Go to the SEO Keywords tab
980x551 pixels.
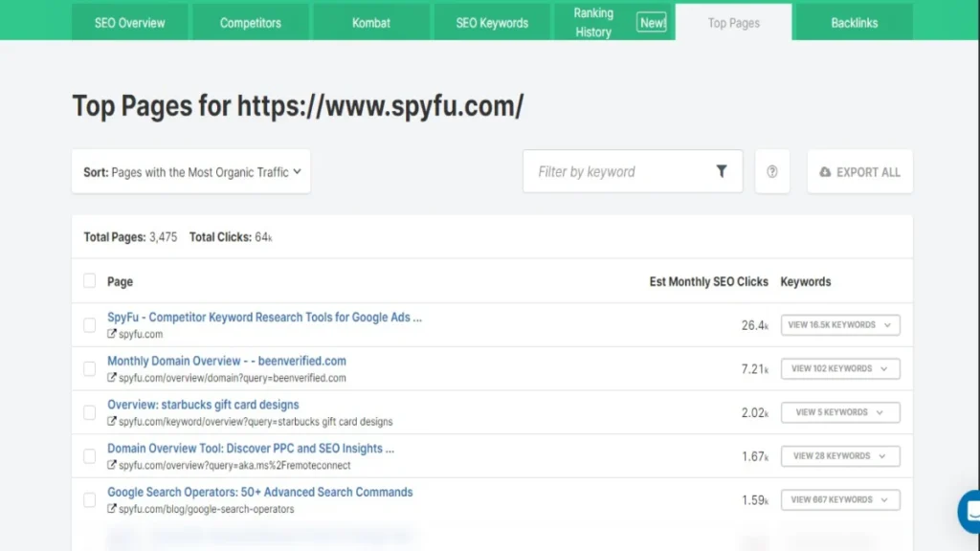tap(492, 23)
